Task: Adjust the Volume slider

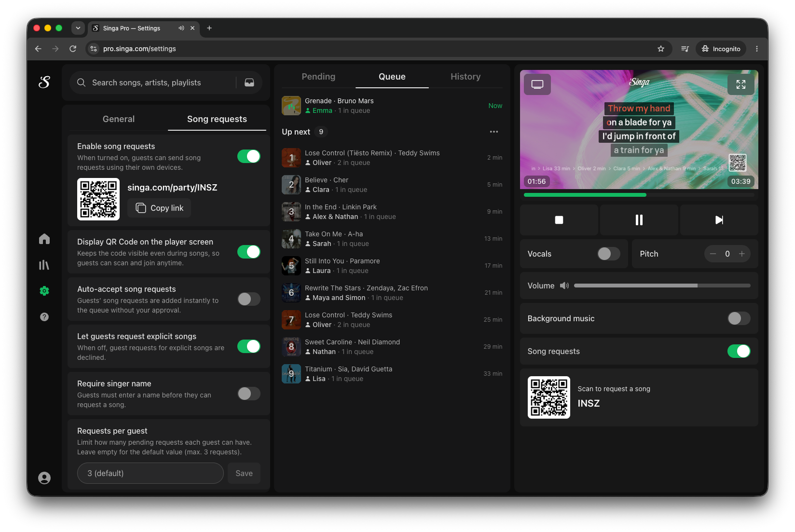Action: (x=662, y=286)
